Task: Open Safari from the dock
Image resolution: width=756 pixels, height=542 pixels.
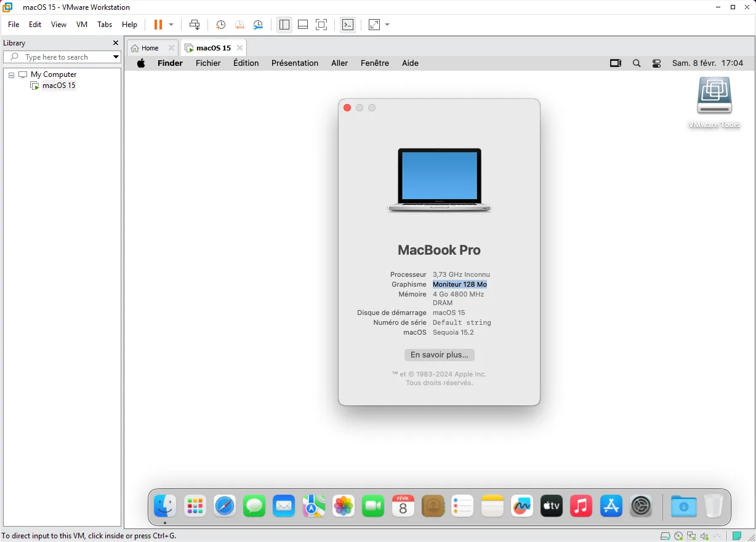Action: pos(224,506)
